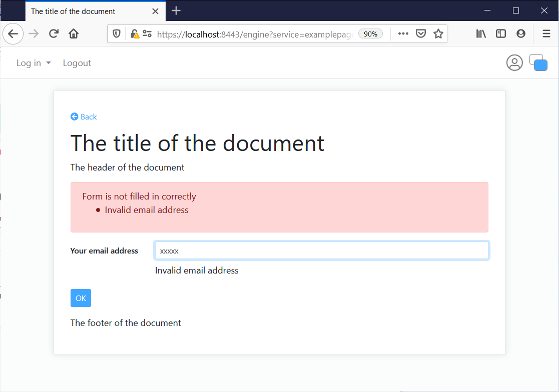Viewport: 559px width, 392px height.
Task: Show connection security padlock warning
Action: click(x=135, y=34)
